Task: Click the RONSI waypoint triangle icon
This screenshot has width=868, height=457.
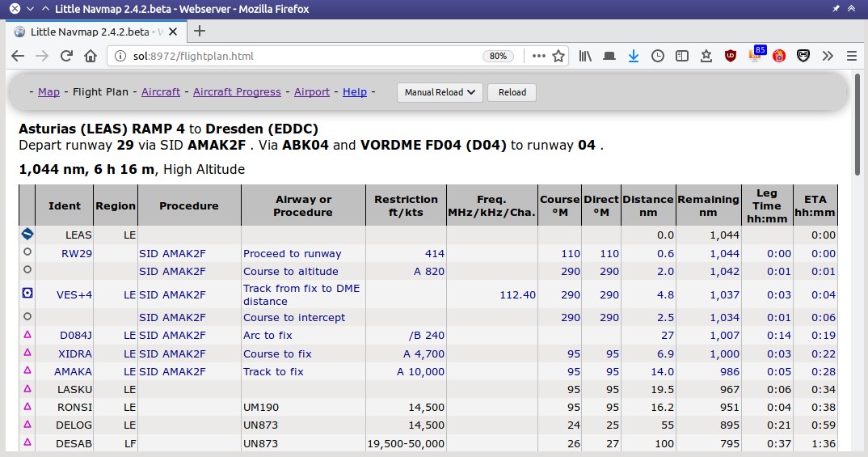Action: (x=27, y=406)
